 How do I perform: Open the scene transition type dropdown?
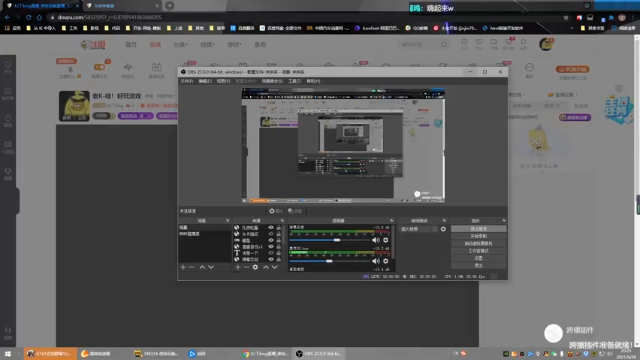tap(419, 229)
